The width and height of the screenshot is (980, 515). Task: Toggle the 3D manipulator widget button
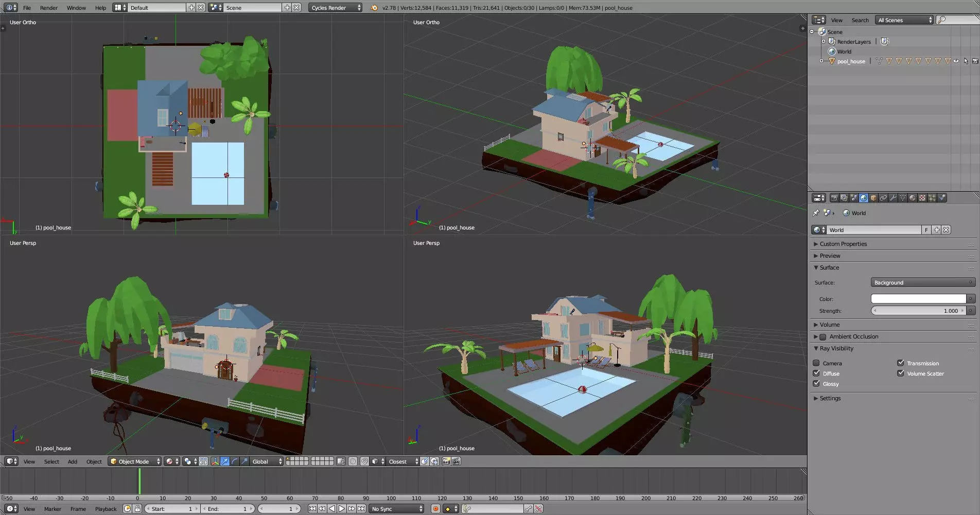pyautogui.click(x=215, y=461)
